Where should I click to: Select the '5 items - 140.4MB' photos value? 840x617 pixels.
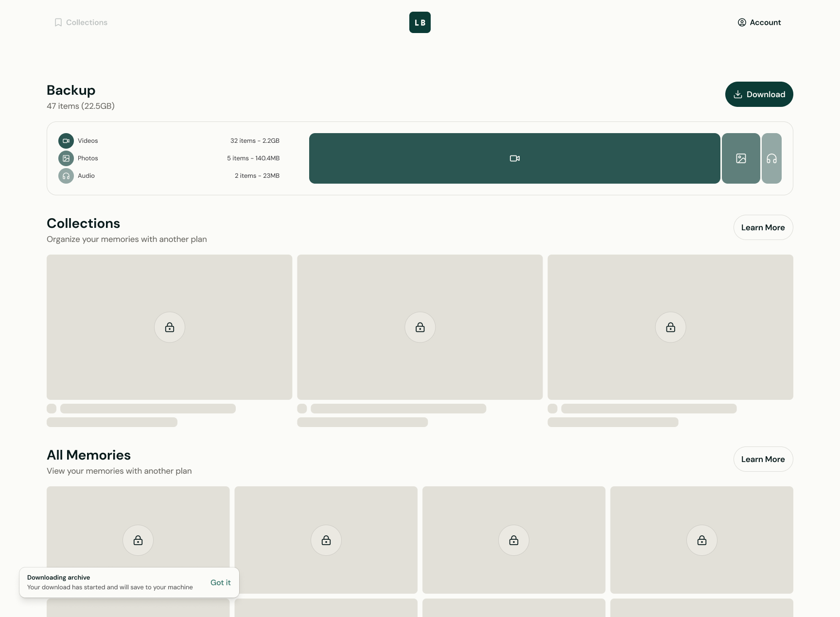click(253, 158)
